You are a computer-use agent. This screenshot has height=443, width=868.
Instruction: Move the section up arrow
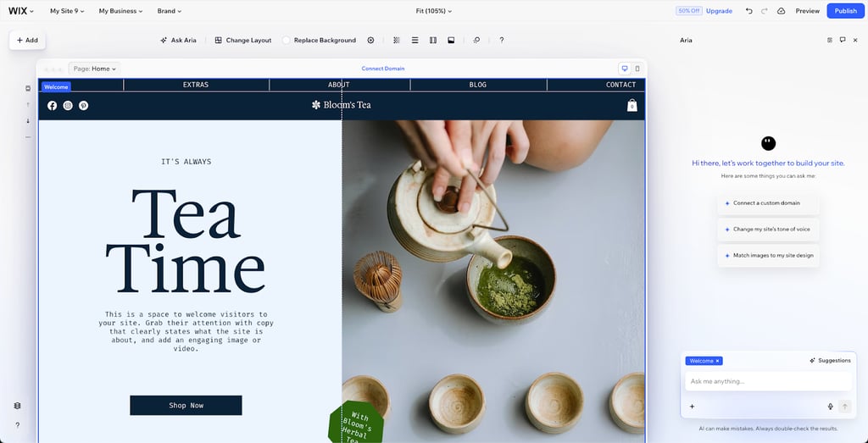28,104
